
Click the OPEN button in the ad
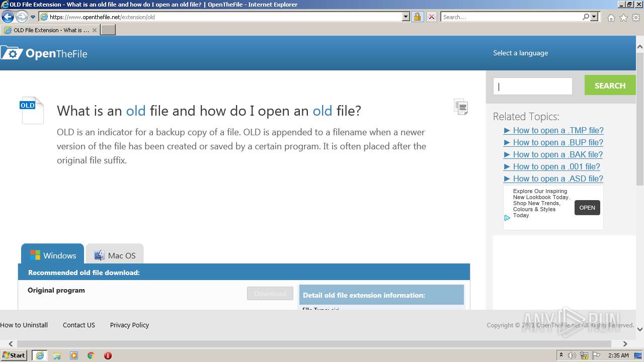[587, 208]
